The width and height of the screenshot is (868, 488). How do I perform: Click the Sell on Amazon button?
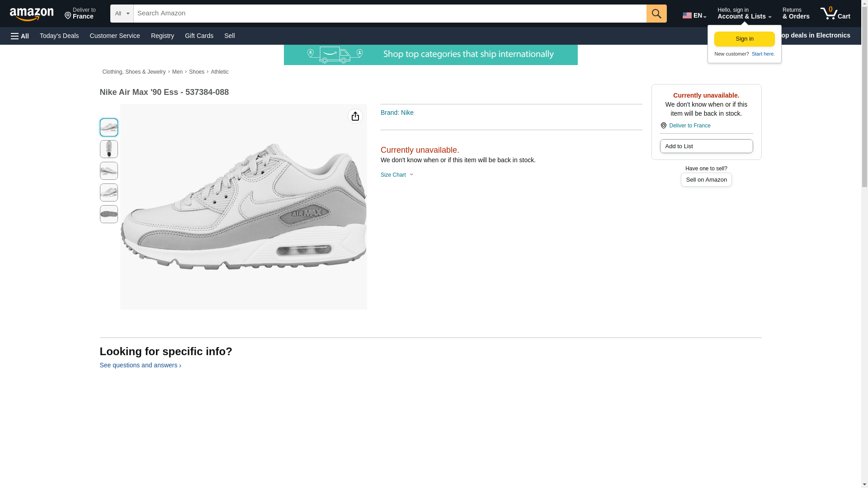(706, 180)
